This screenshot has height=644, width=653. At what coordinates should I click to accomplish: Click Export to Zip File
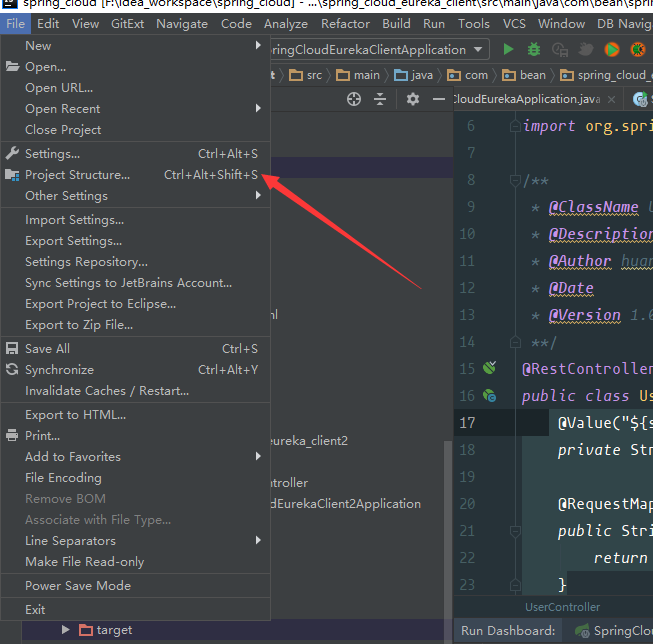136,324
